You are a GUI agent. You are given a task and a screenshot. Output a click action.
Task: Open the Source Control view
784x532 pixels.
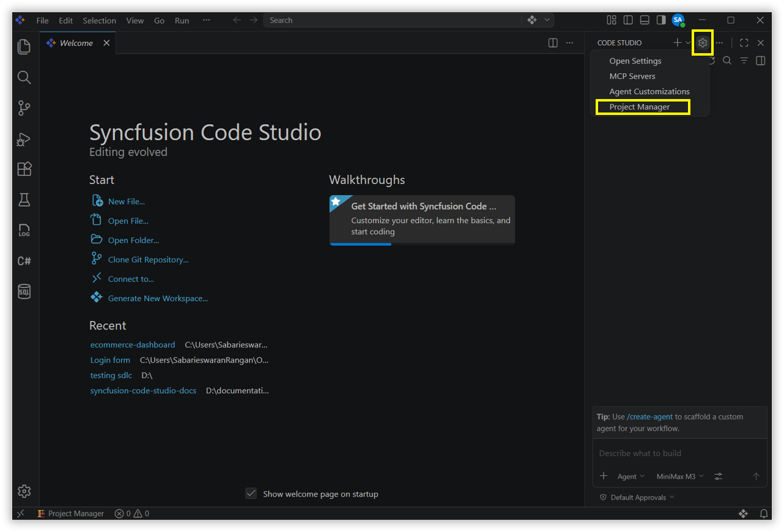pos(24,108)
